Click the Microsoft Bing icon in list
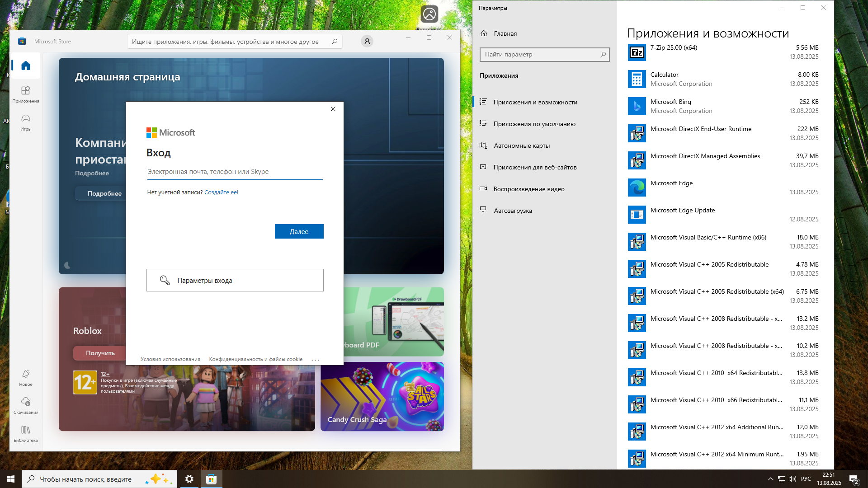The height and width of the screenshot is (488, 868). 637,106
